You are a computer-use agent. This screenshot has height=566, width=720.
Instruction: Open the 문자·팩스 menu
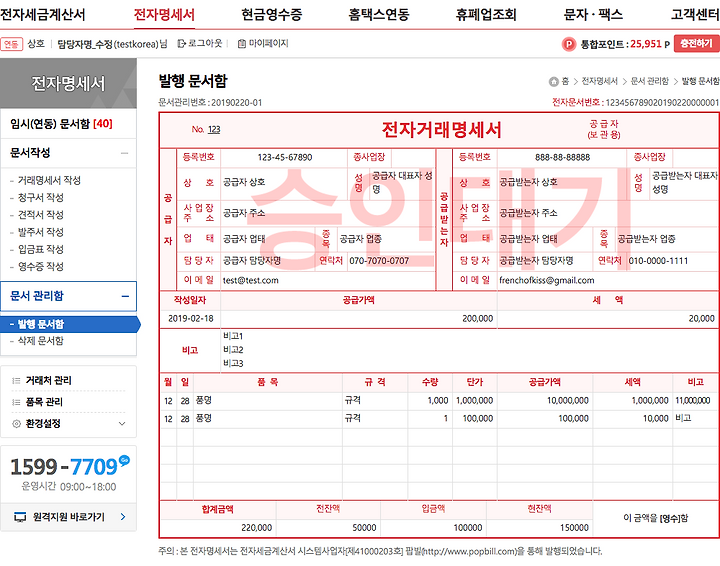pos(593,15)
